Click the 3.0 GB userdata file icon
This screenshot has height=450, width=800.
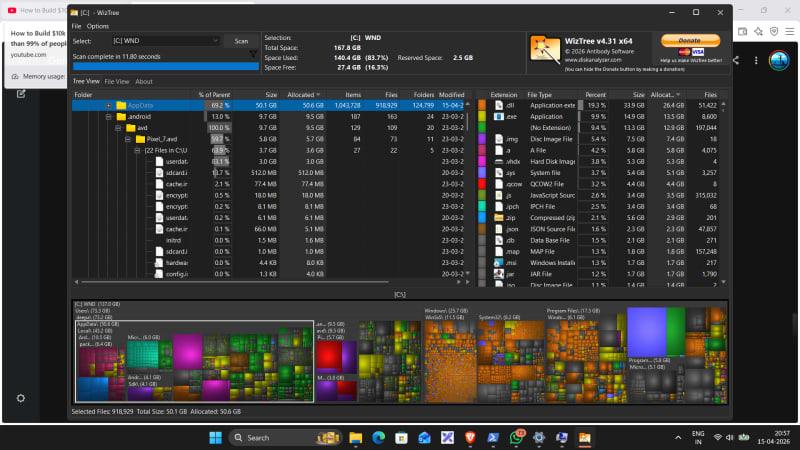(159, 161)
